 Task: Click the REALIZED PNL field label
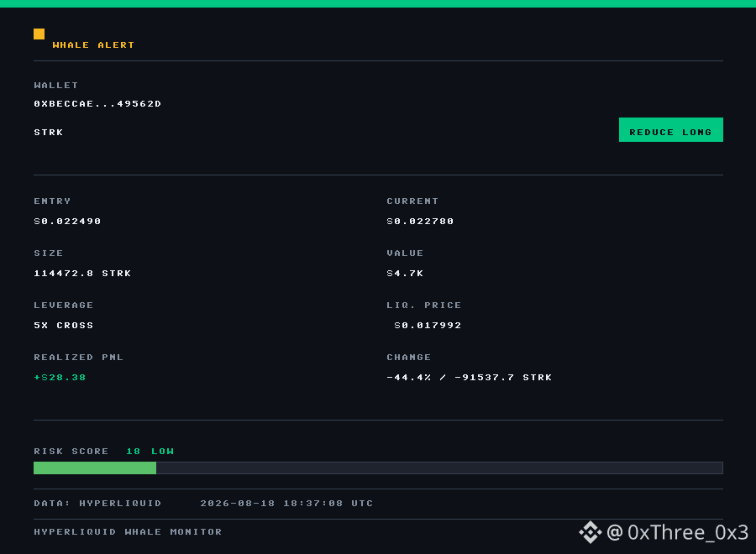tap(79, 357)
